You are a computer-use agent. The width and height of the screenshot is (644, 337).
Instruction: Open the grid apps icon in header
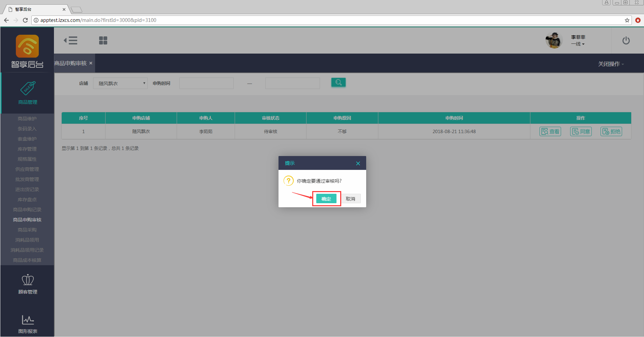tap(103, 40)
